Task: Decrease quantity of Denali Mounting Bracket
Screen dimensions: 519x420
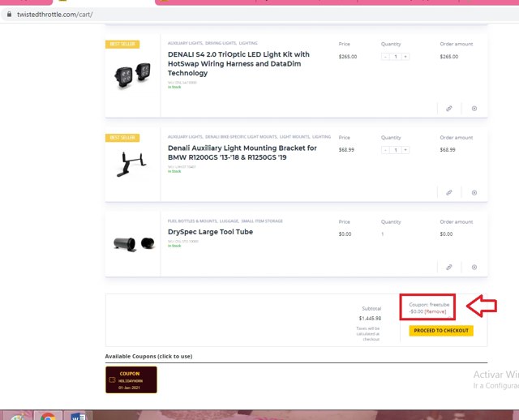Action: coord(385,150)
